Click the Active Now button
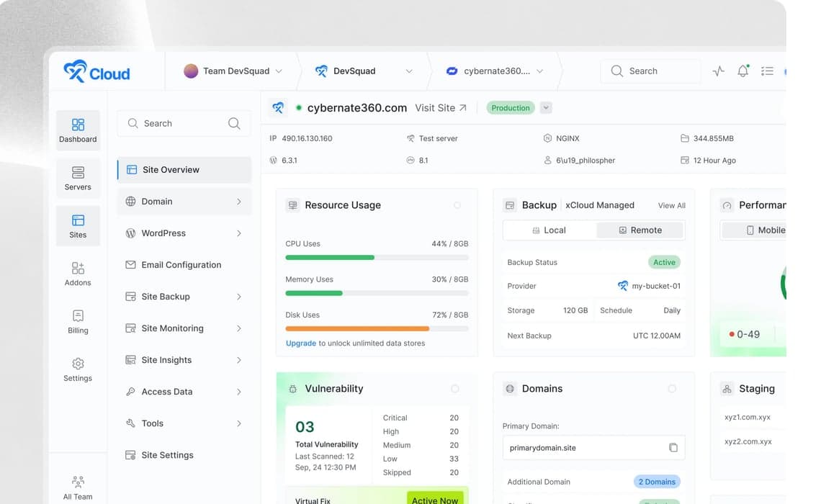821x504 pixels. pyautogui.click(x=434, y=500)
